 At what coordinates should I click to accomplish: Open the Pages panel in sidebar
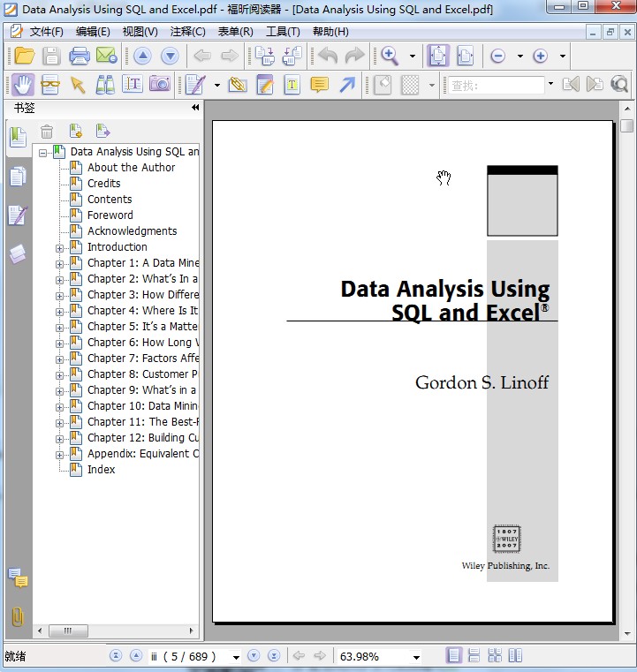point(18,177)
